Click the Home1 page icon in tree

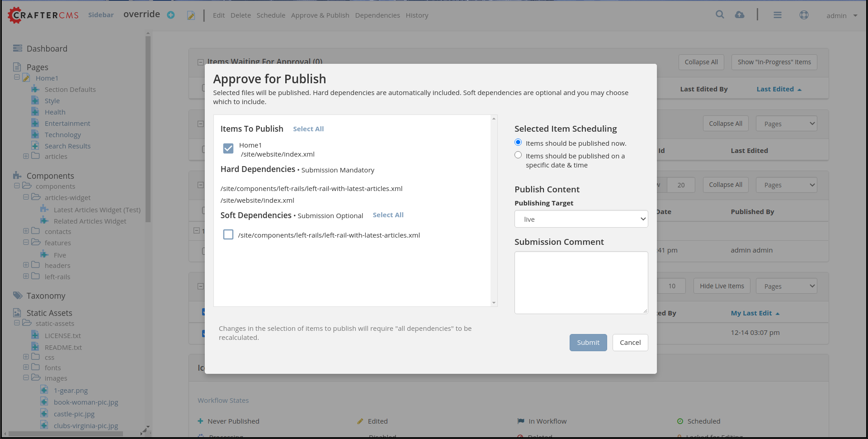point(26,78)
